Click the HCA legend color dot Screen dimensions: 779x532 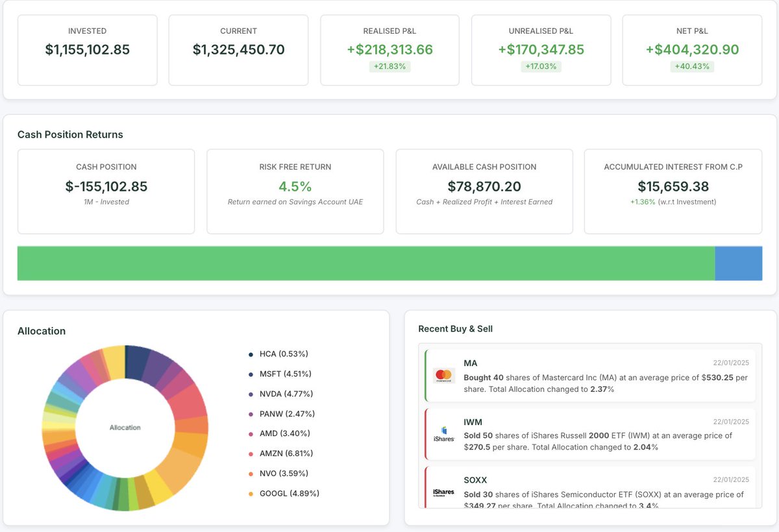point(251,354)
